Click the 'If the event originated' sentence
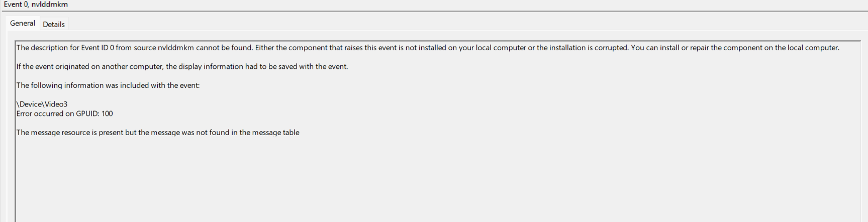Image resolution: width=868 pixels, height=222 pixels. [182, 66]
